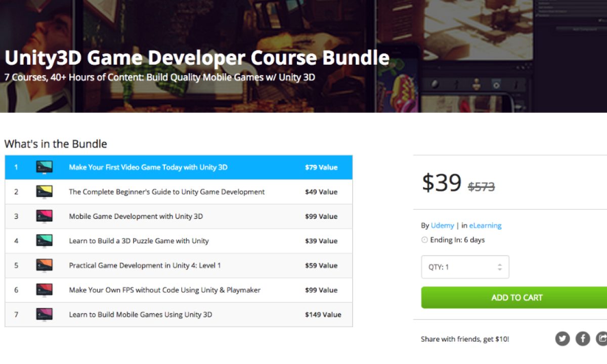Click the "What's in the Bundle" heading
This screenshot has height=364, width=607.
coord(56,144)
